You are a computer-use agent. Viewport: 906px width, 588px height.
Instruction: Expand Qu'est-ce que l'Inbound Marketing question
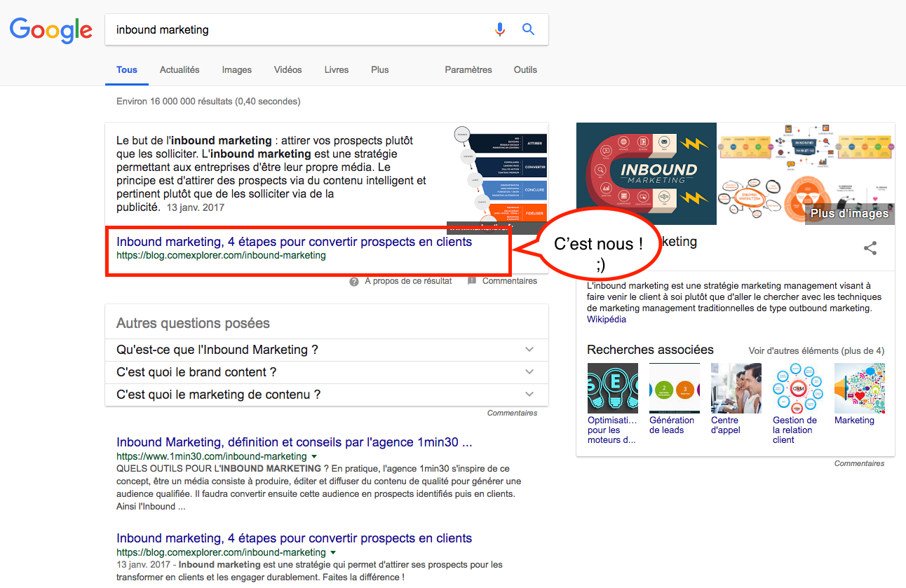coord(327,350)
